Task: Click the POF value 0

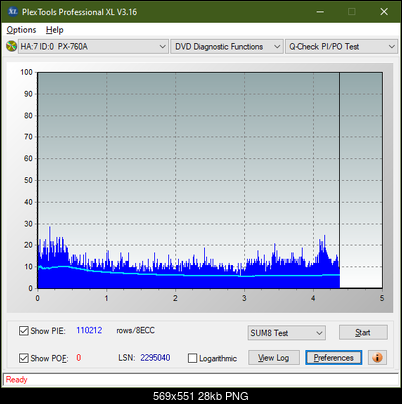Action: coord(79,358)
